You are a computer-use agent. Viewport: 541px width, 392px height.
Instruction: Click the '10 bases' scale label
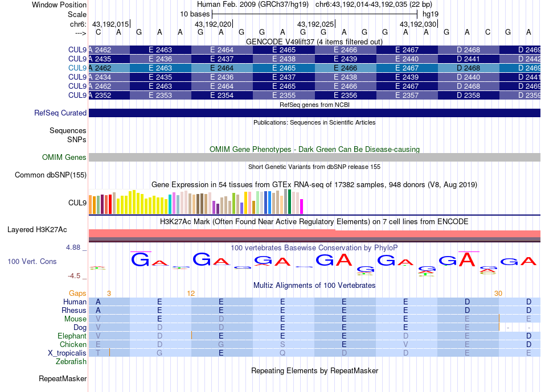coord(195,14)
